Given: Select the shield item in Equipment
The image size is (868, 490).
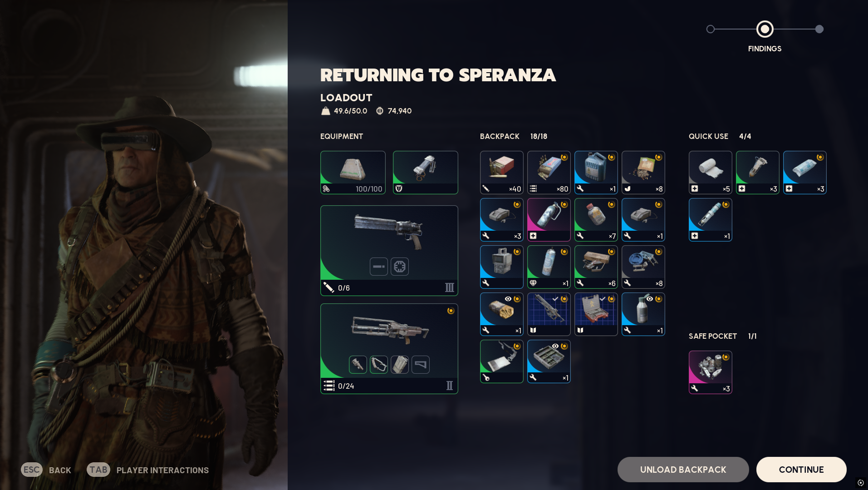Looking at the screenshot, I should (425, 173).
